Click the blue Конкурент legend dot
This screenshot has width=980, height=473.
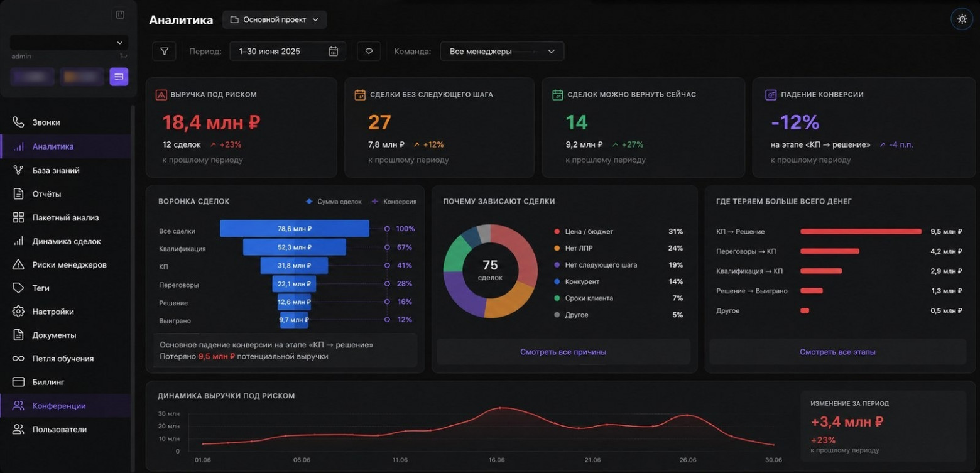(x=557, y=281)
